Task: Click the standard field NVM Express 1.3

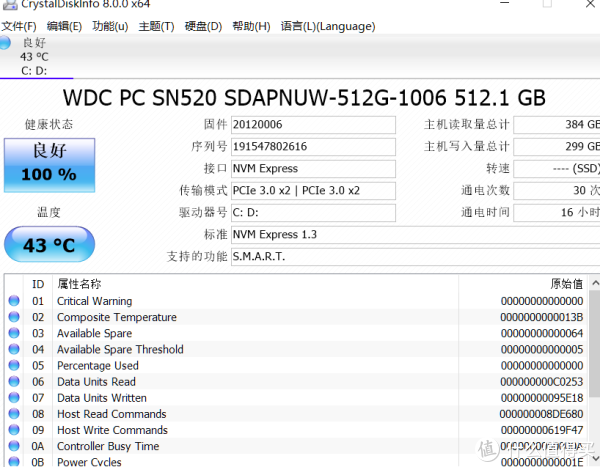Action: pyautogui.click(x=415, y=235)
